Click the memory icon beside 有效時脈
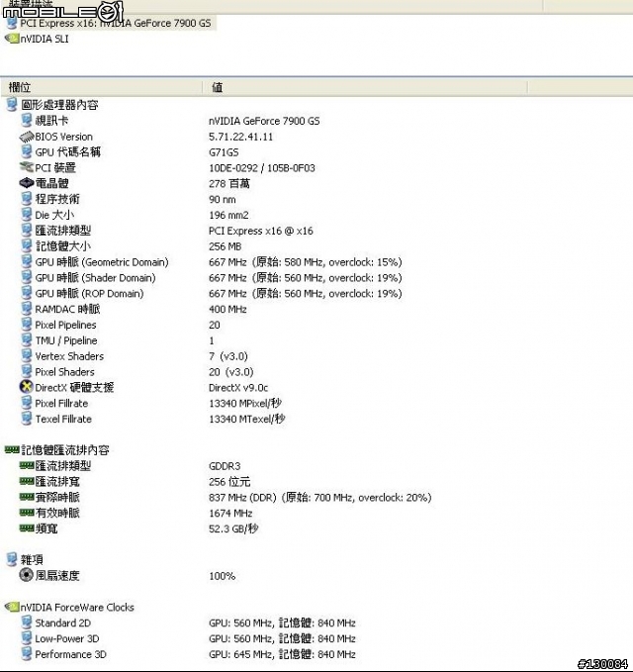 [x=27, y=513]
